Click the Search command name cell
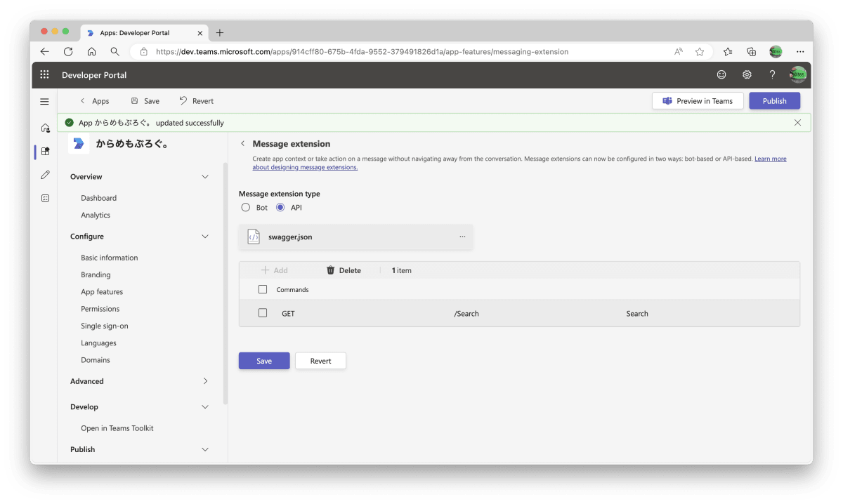The image size is (843, 504). [637, 314]
